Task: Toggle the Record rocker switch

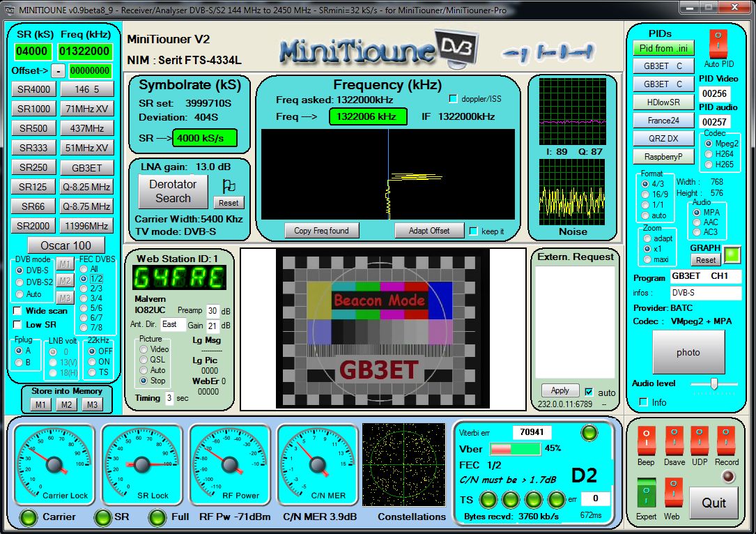Action: [725, 440]
